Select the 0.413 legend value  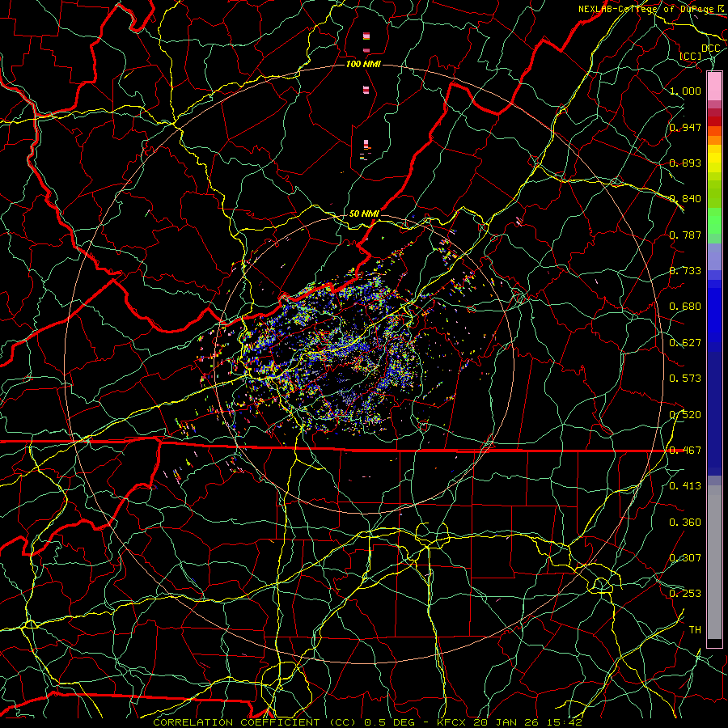click(x=685, y=486)
